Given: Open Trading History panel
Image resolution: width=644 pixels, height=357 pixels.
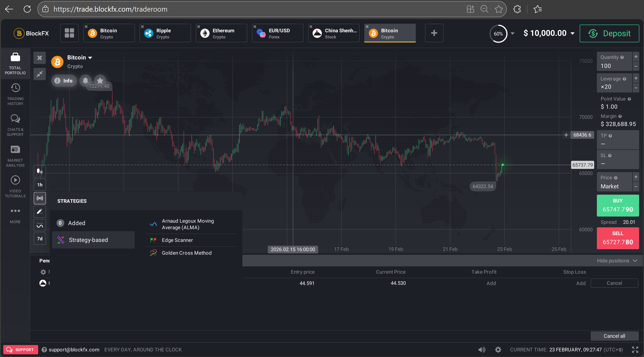Looking at the screenshot, I should 15,95.
